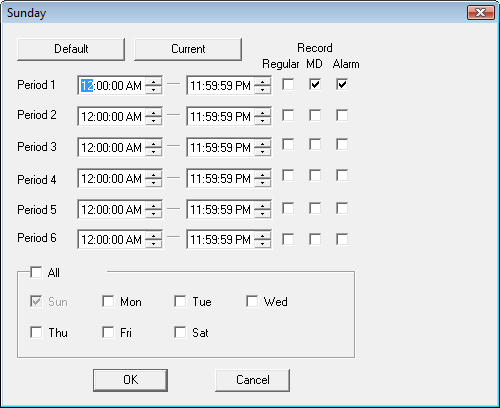Viewport: 500px width, 408px height.
Task: Tick the Mon checkbox
Action: tap(108, 301)
